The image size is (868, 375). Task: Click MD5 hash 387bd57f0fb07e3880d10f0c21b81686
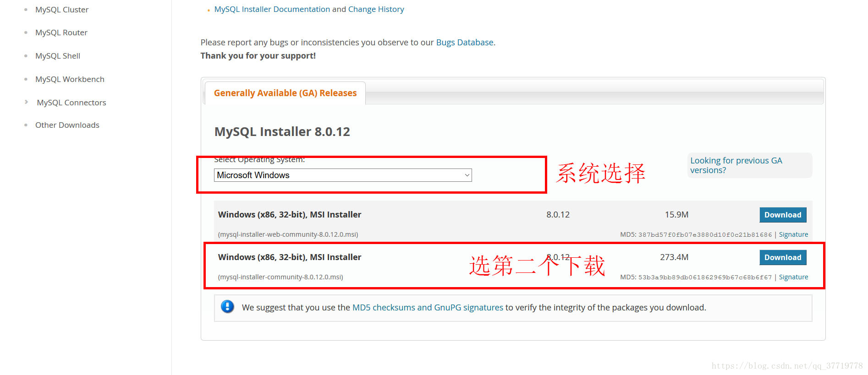(705, 235)
